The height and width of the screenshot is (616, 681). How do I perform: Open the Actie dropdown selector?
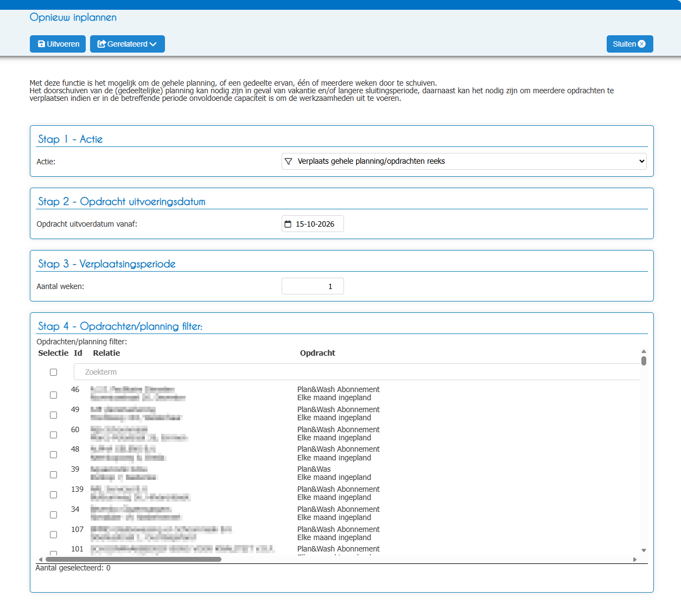pos(464,161)
